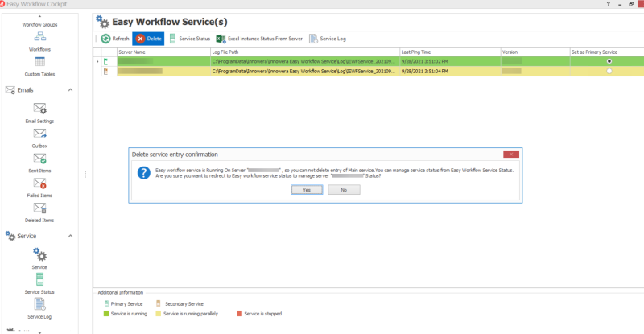Set second server as primary service
The image size is (644, 334).
point(609,72)
